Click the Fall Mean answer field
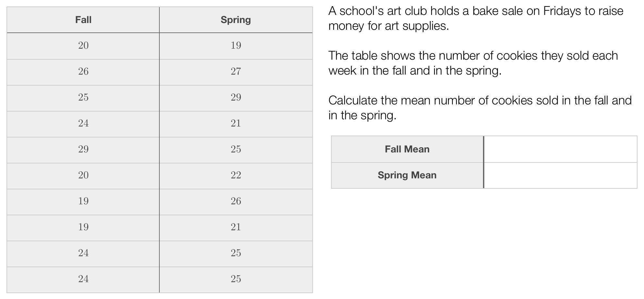Viewport: 644px width, 299px height. pyautogui.click(x=560, y=149)
